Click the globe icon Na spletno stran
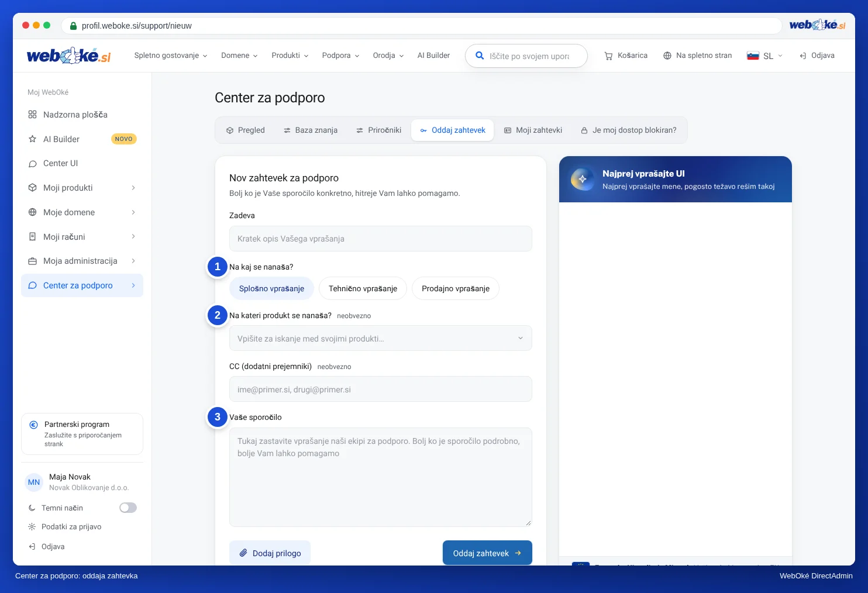The height and width of the screenshot is (593, 868). point(667,56)
